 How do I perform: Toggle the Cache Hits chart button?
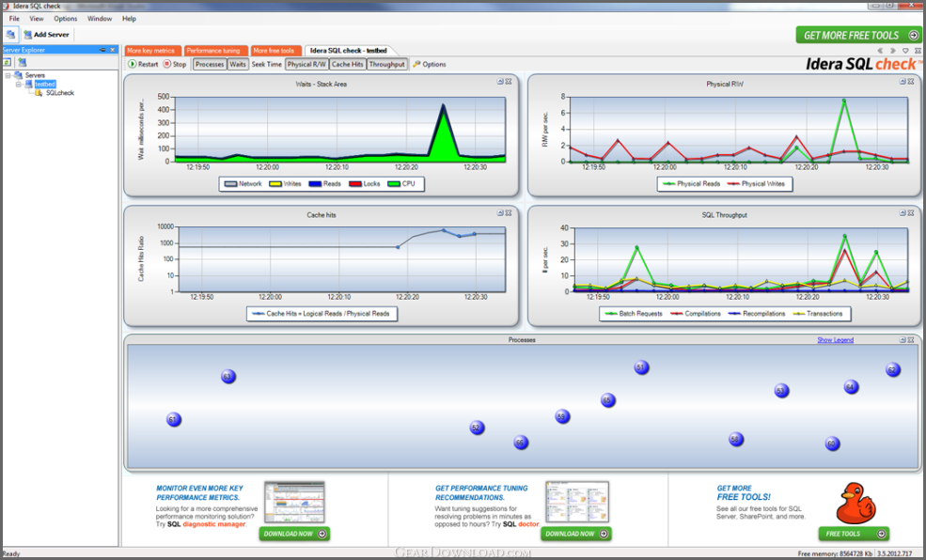tap(347, 65)
